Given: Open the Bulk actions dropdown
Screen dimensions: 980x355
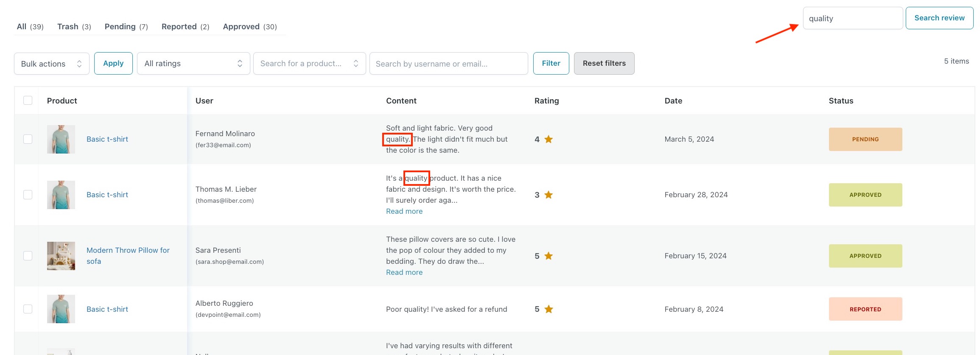Looking at the screenshot, I should point(52,64).
